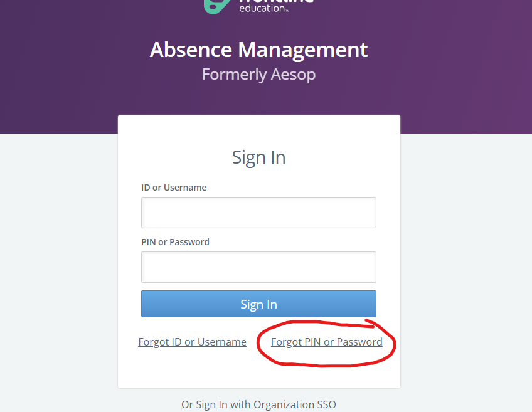Click the 'Formerly Aesop' subtitle
Image resolution: width=532 pixels, height=412 pixels.
click(258, 75)
